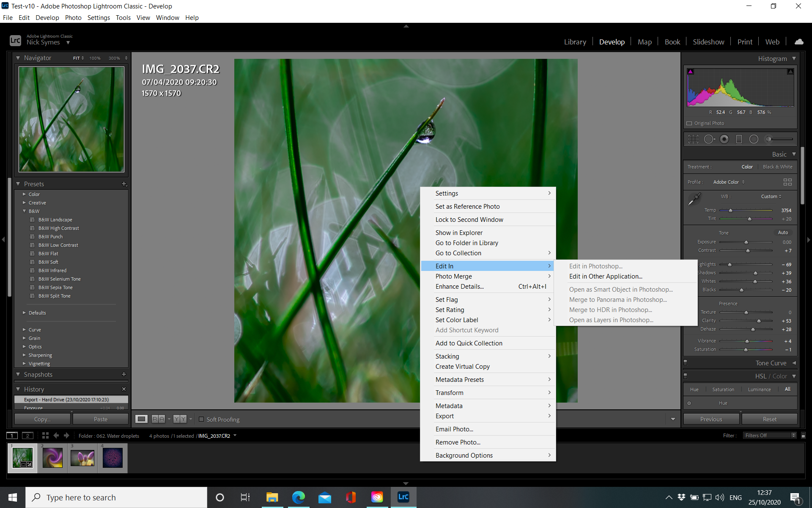This screenshot has height=508, width=812.
Task: Switch to Before/After view in the toolbar
Action: (x=157, y=419)
